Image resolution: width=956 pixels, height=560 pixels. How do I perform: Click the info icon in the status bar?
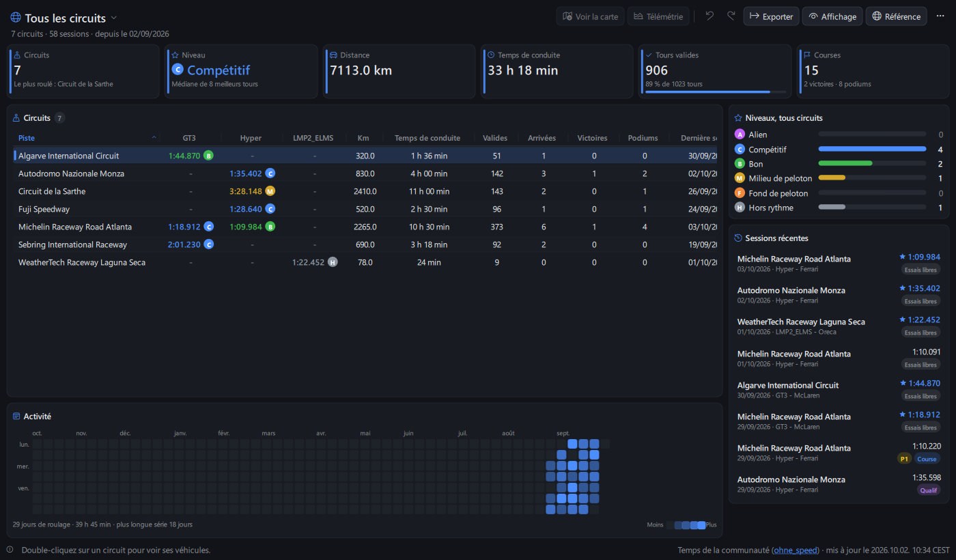tap(10, 550)
